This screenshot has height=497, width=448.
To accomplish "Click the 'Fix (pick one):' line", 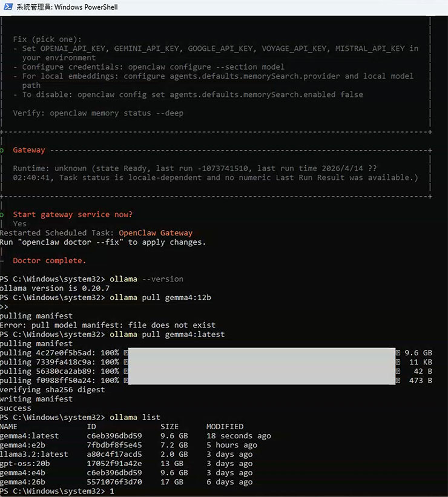I will [x=47, y=39].
